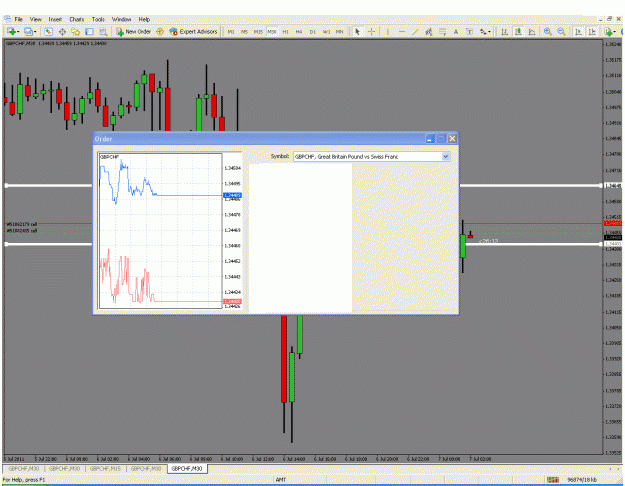Image resolution: width=625 pixels, height=486 pixels.
Task: Open the Strategy Tester icon
Action: (x=103, y=31)
